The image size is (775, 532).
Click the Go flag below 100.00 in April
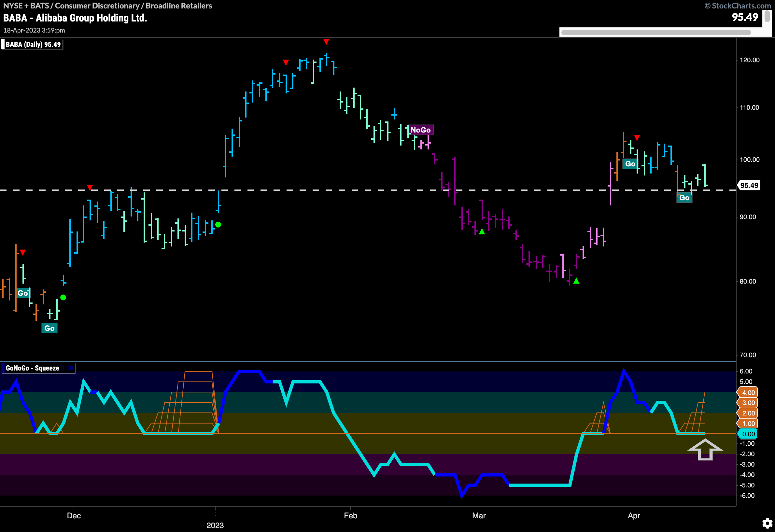[x=630, y=164]
